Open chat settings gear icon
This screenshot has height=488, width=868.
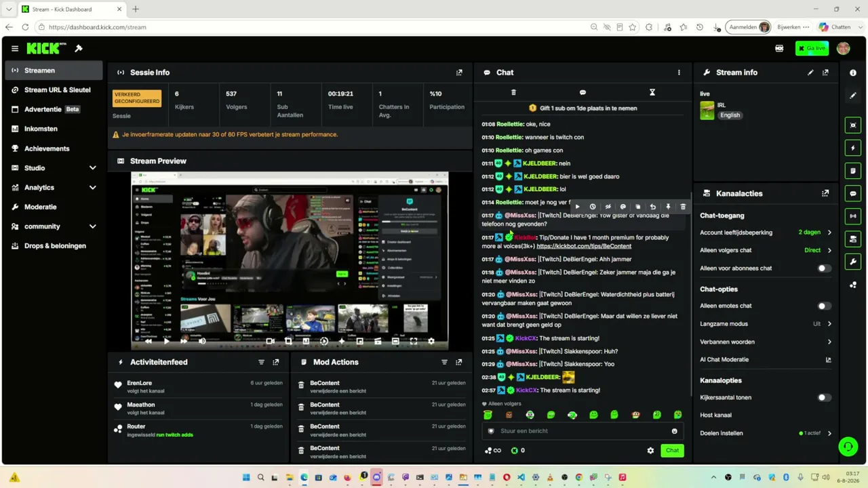pyautogui.click(x=650, y=450)
